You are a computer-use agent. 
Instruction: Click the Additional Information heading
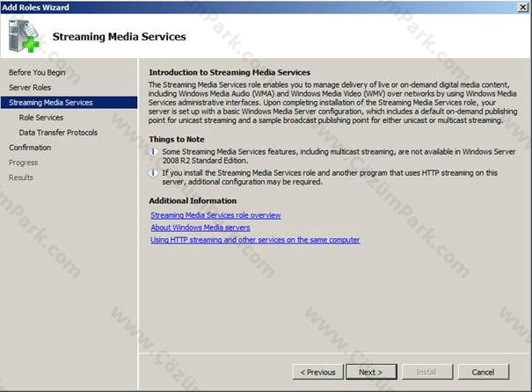pyautogui.click(x=193, y=200)
